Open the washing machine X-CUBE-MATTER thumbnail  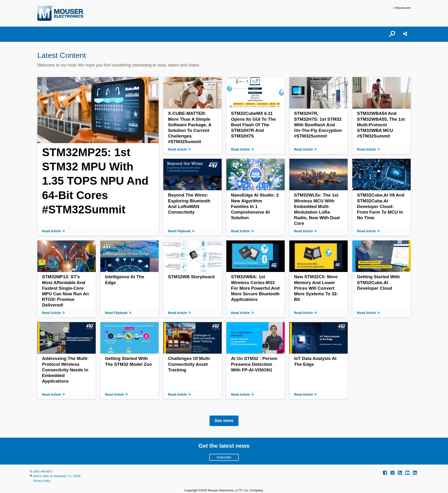click(x=192, y=93)
